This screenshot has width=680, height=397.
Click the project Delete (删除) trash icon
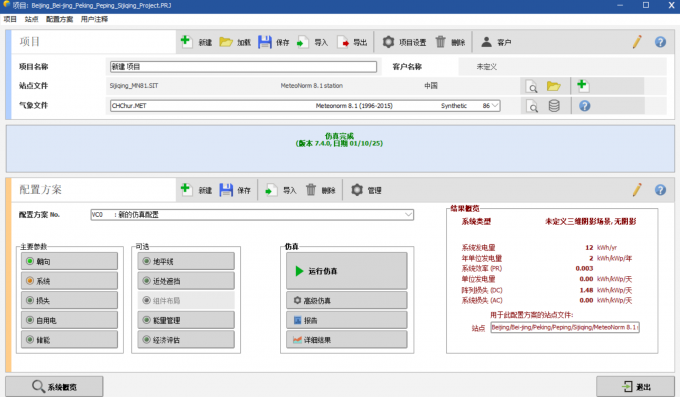[441, 42]
